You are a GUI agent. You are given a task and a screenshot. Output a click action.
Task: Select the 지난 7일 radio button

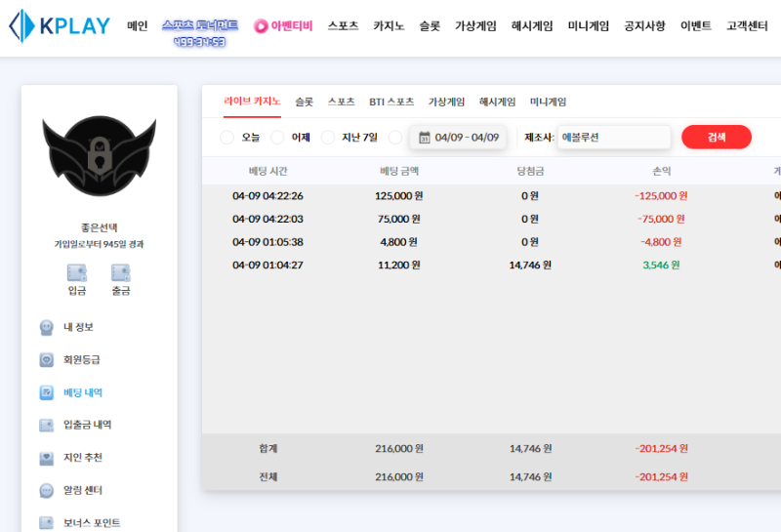pos(328,138)
